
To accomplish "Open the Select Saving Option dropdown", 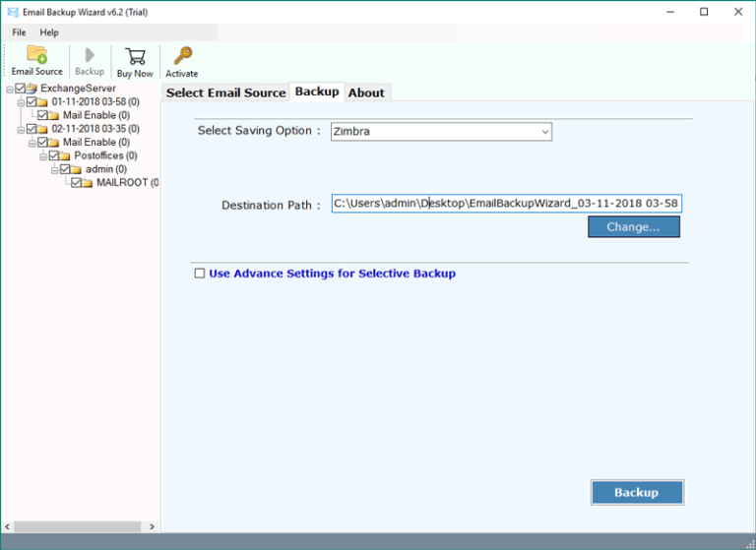I will (x=441, y=132).
